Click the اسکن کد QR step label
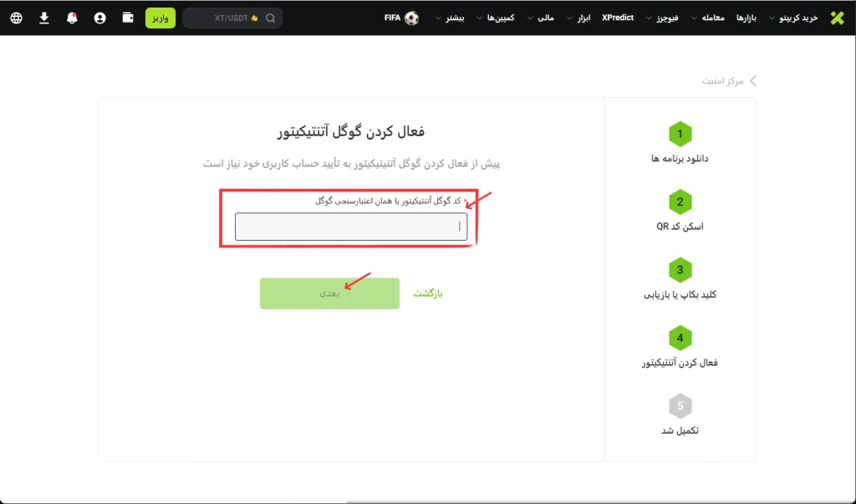 point(680,227)
